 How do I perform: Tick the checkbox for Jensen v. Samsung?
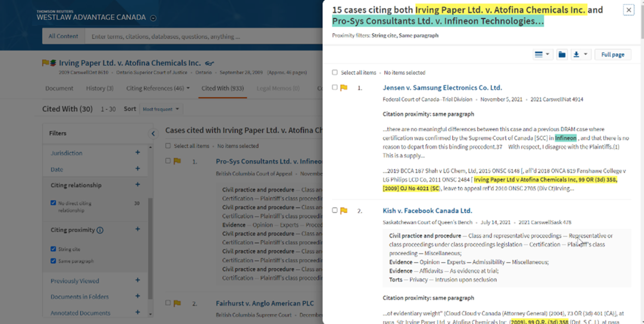tap(335, 88)
